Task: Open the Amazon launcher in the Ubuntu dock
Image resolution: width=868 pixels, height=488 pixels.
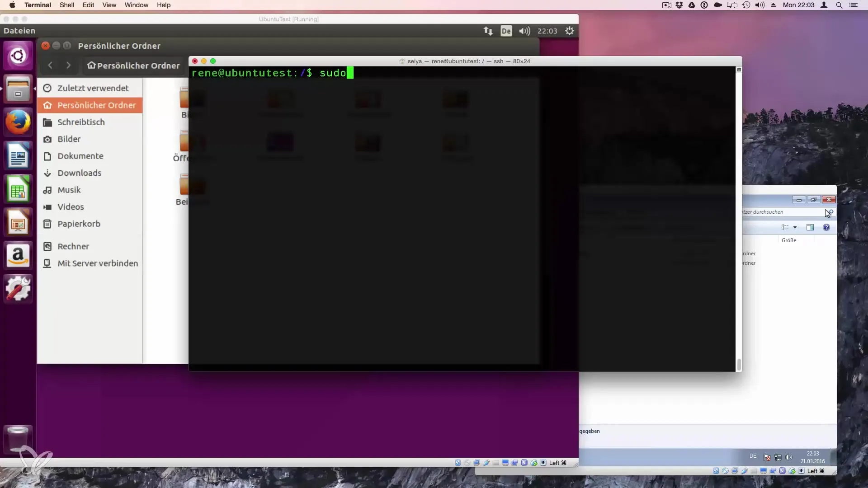Action: [x=18, y=256]
